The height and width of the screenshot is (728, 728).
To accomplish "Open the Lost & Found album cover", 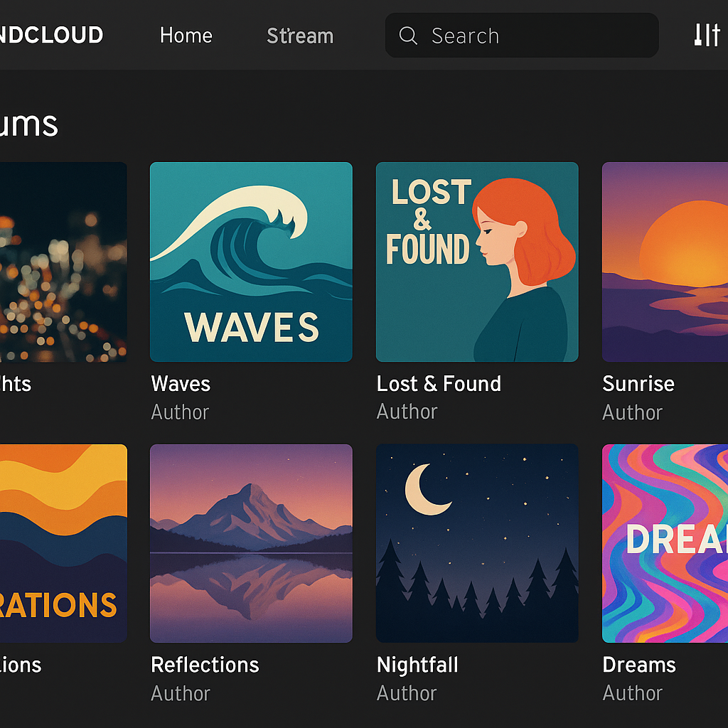I will click(476, 262).
